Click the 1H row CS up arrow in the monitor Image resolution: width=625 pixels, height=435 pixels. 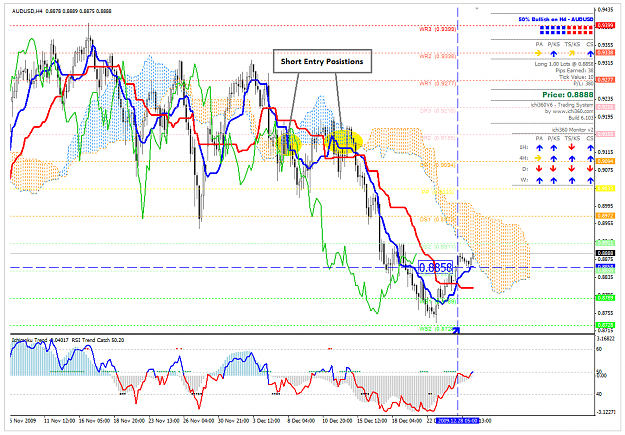point(590,148)
